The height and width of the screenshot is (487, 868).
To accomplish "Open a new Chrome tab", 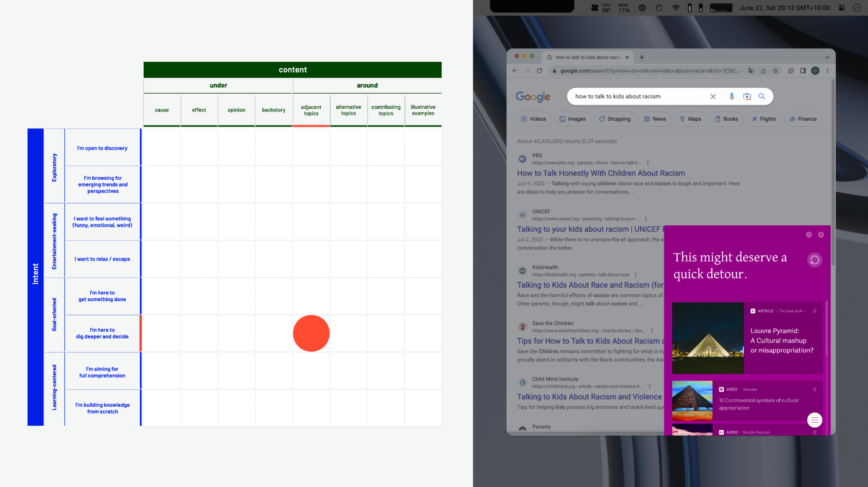I will click(642, 57).
